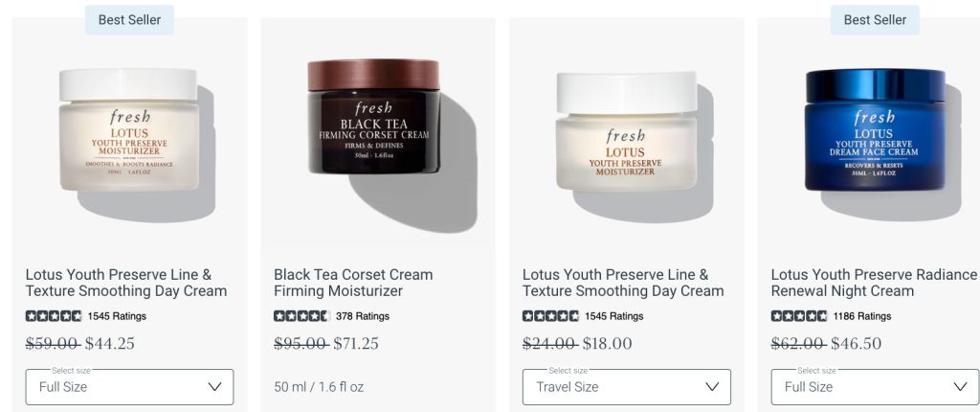Open Lotus Youth Preserve Radiance Renewal Night Cream link
The image size is (980, 412).
(873, 283)
